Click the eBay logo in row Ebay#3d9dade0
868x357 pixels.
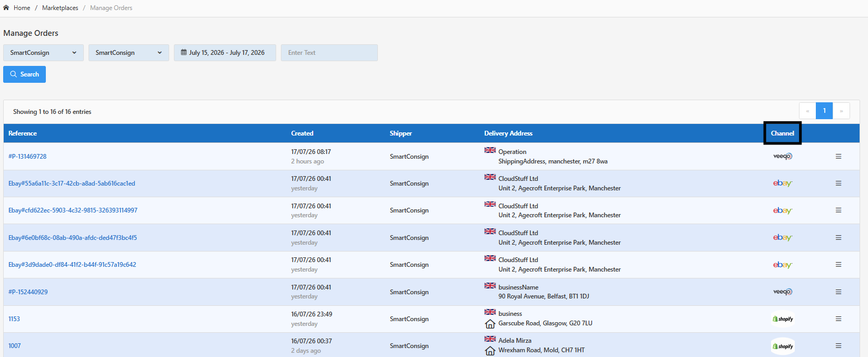[783, 265]
